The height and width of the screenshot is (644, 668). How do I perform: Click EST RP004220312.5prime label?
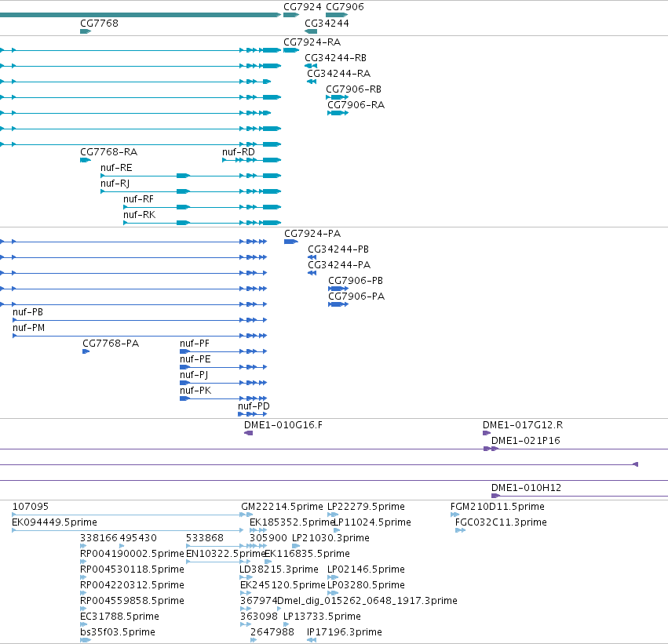pos(132,585)
